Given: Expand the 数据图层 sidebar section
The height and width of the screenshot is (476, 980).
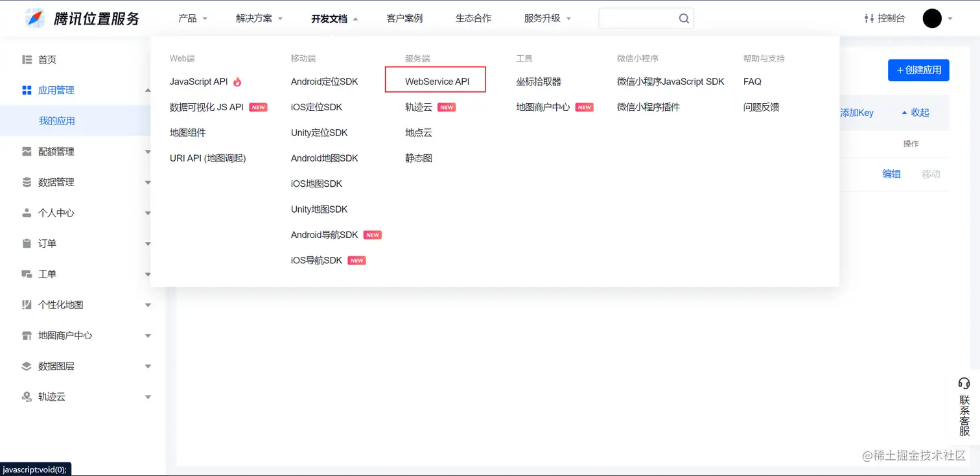Looking at the screenshot, I should coord(148,366).
